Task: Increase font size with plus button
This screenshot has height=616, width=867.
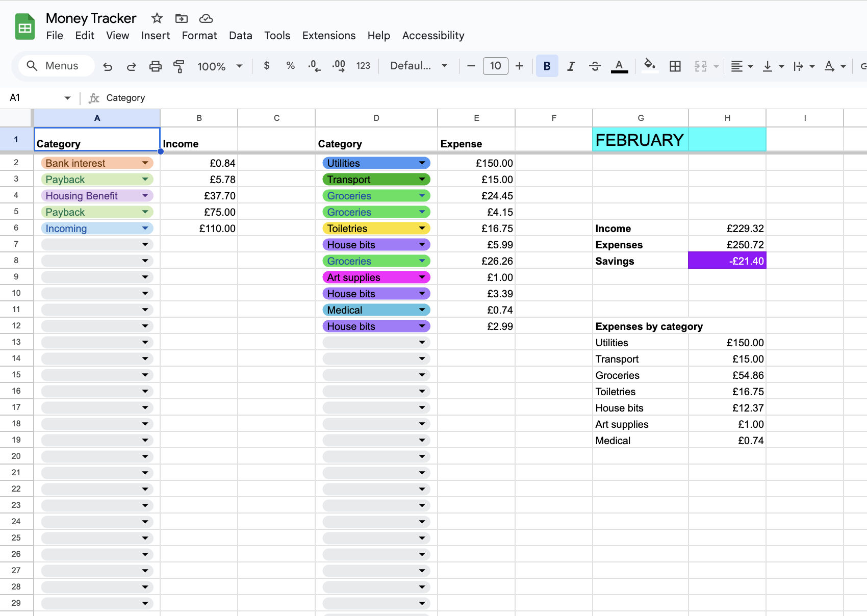Action: pos(519,66)
